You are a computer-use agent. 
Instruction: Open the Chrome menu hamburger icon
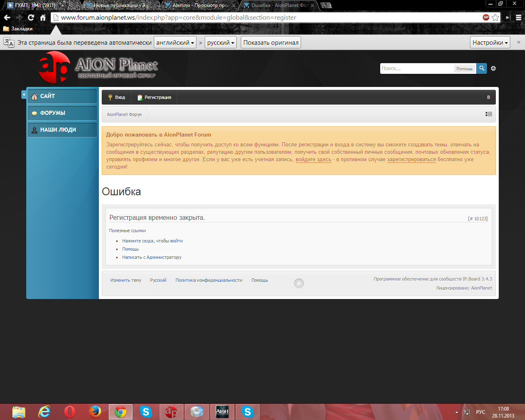[518, 18]
